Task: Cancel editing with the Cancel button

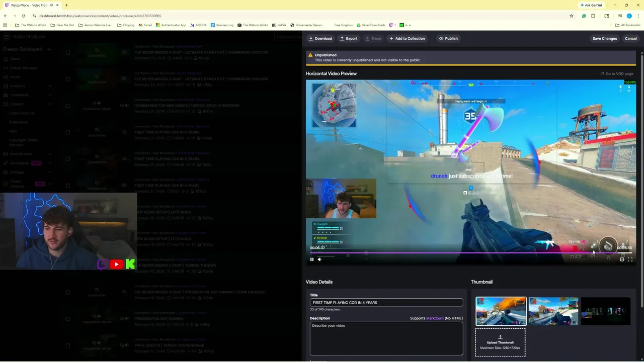Action: [x=630, y=38]
